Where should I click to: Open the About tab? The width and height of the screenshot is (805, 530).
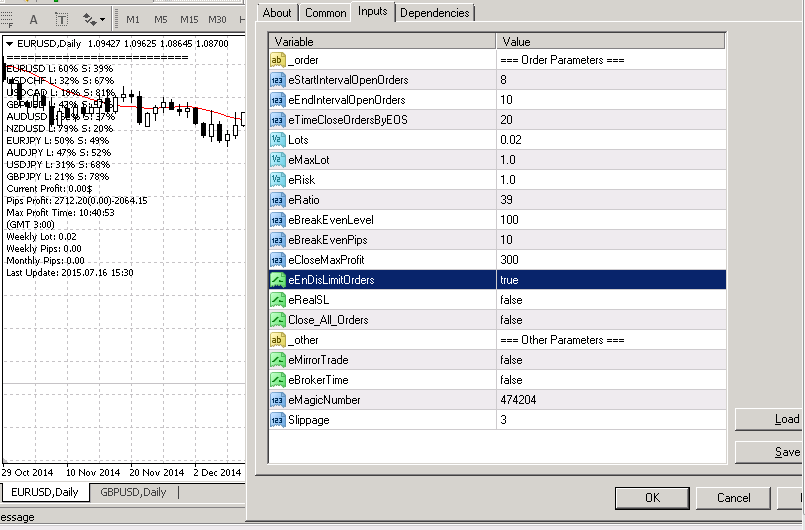point(277,13)
